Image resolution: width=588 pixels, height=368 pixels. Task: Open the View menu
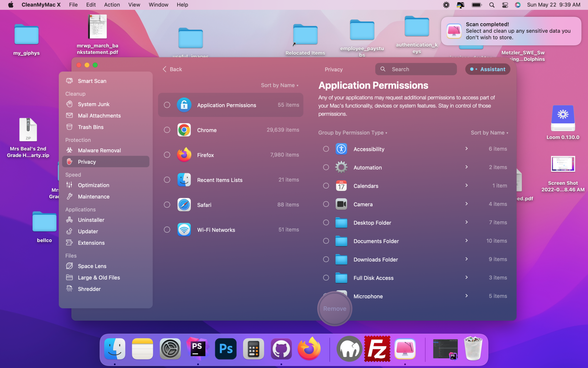(134, 5)
